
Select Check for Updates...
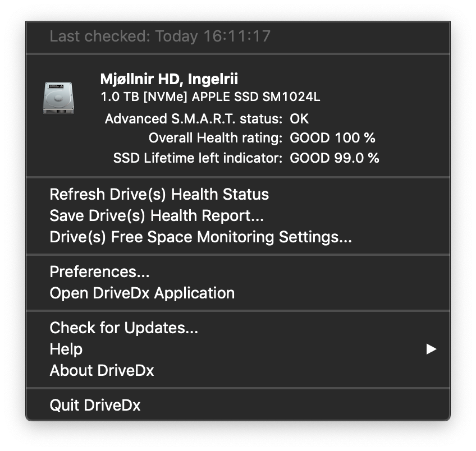(x=237, y=328)
